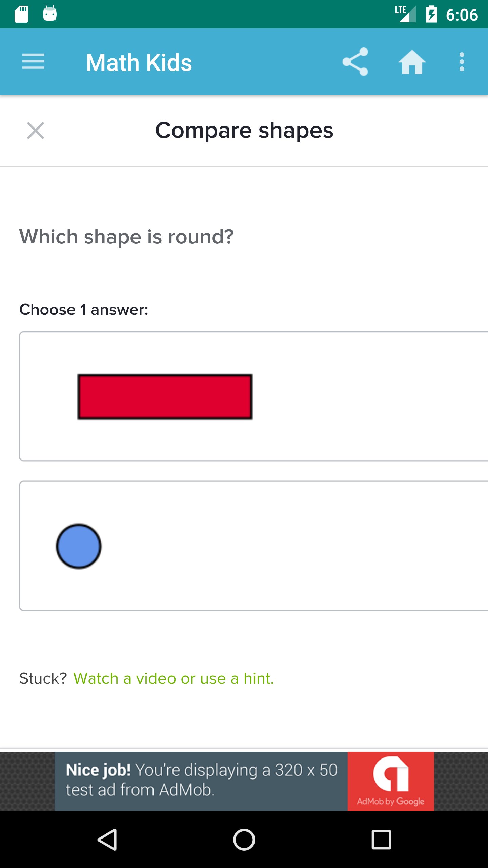Tap the battery charging status icon
Viewport: 488px width, 868px height.
431,14
